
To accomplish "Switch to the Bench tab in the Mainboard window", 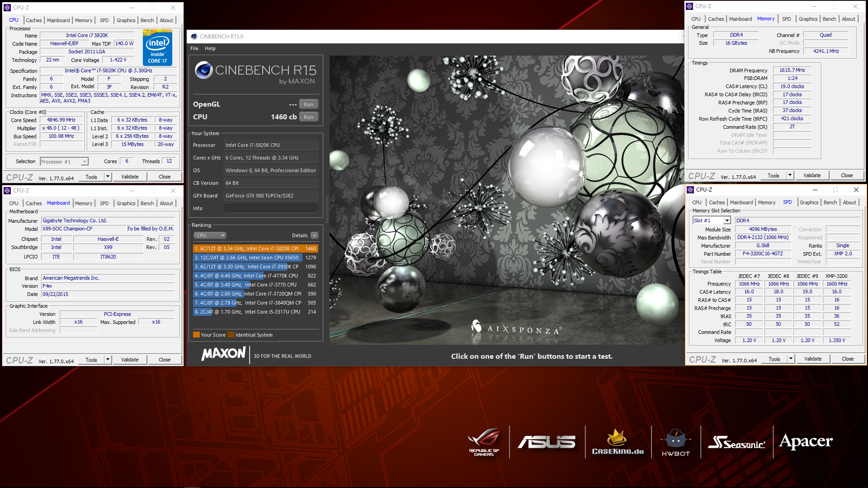I will [147, 203].
